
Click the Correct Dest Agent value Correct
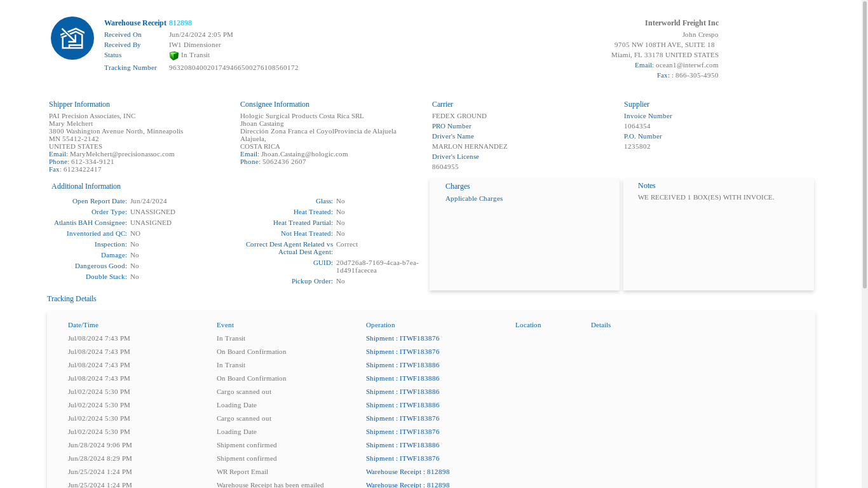pos(347,244)
